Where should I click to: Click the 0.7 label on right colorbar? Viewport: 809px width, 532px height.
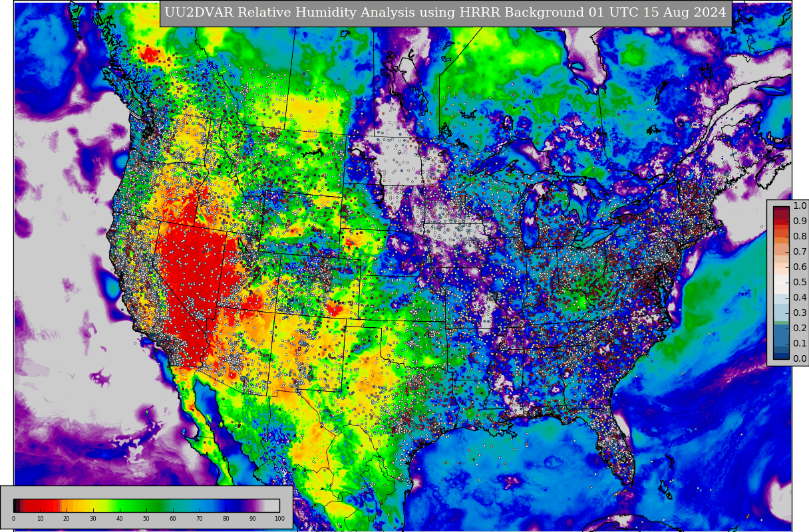(800, 251)
